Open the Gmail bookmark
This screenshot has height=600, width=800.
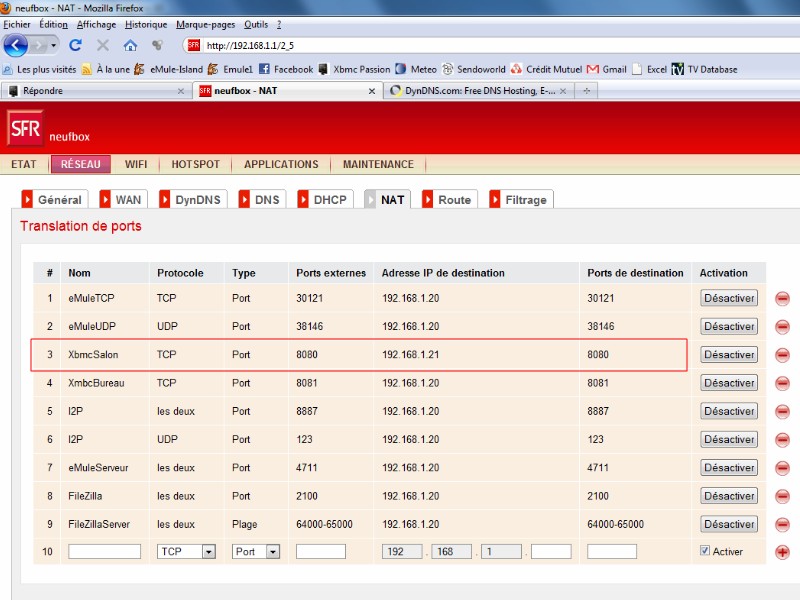[607, 69]
